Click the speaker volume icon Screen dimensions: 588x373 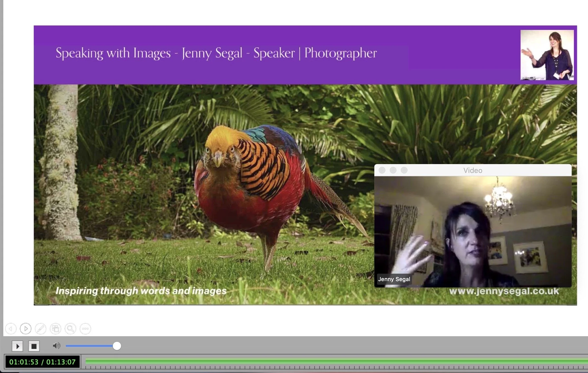56,346
